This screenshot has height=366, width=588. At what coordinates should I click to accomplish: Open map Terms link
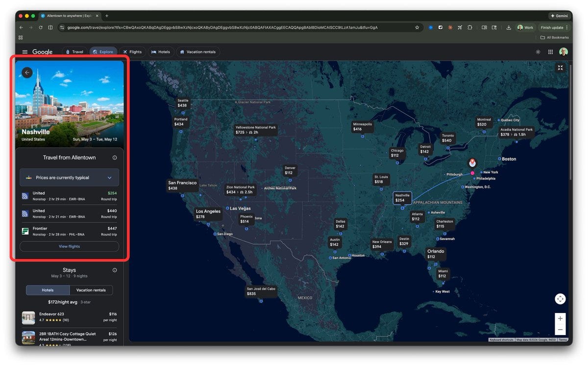pos(563,340)
